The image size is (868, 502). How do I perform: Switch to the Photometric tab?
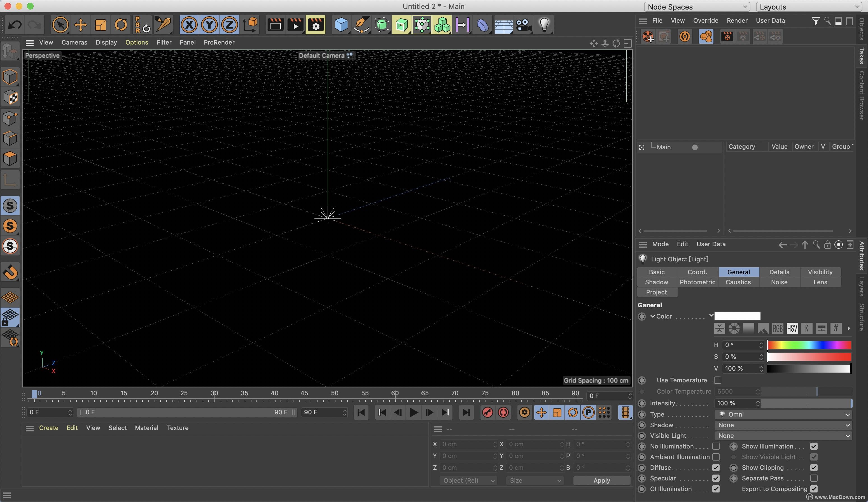pyautogui.click(x=697, y=282)
